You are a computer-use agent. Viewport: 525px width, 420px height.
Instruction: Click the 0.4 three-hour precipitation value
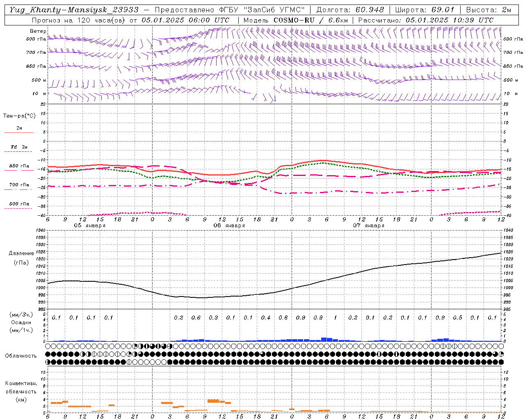coord(266,318)
